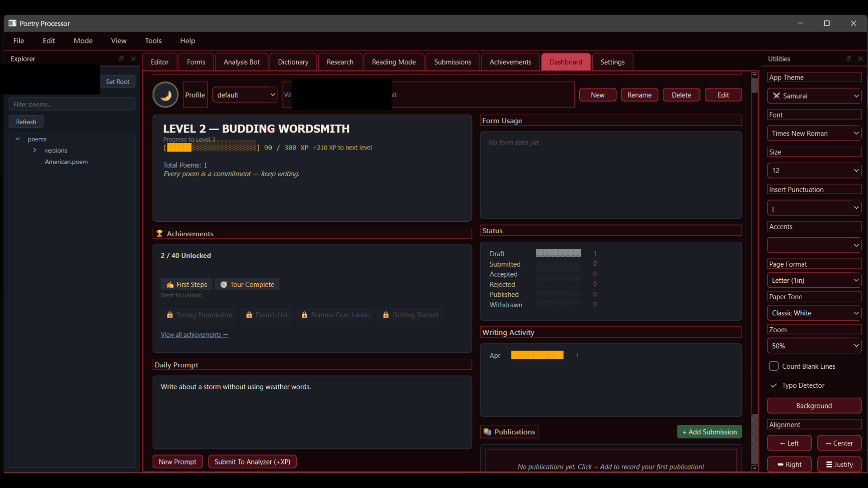Screen dimensions: 868x488
Task: Click the Add Submission button
Action: point(709,432)
